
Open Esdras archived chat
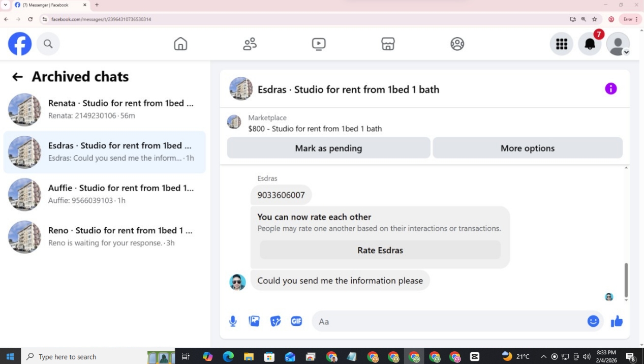pos(105,152)
